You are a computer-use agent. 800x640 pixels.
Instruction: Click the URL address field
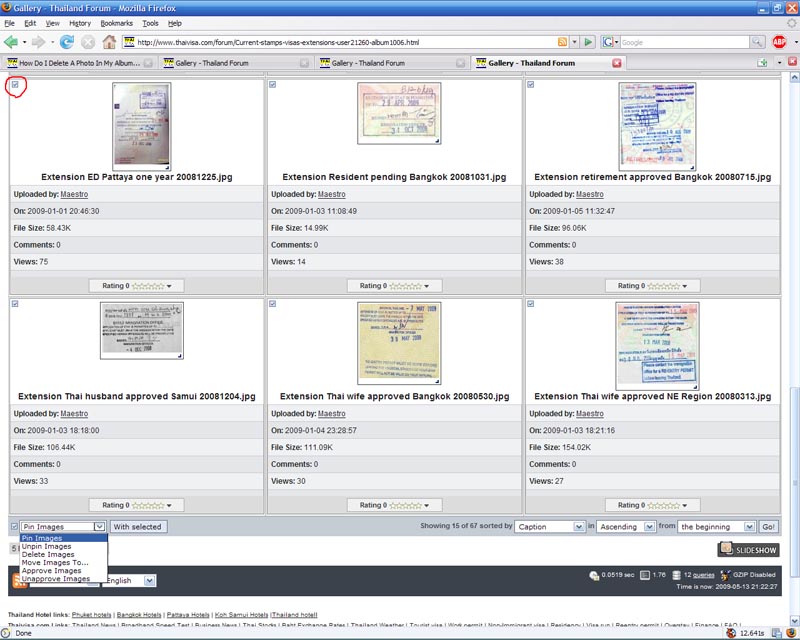(345, 42)
